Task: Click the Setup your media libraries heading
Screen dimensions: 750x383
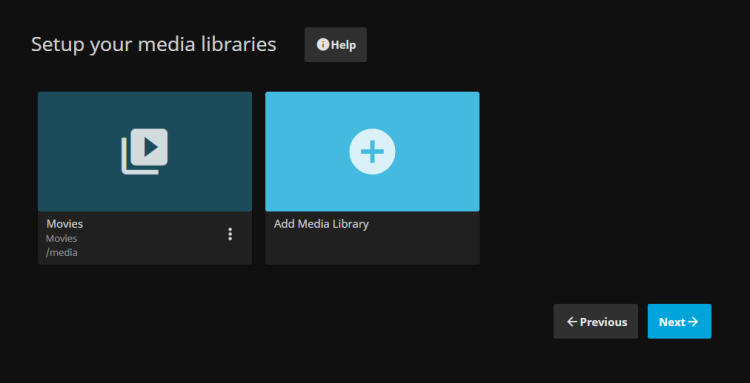Action: (x=154, y=44)
